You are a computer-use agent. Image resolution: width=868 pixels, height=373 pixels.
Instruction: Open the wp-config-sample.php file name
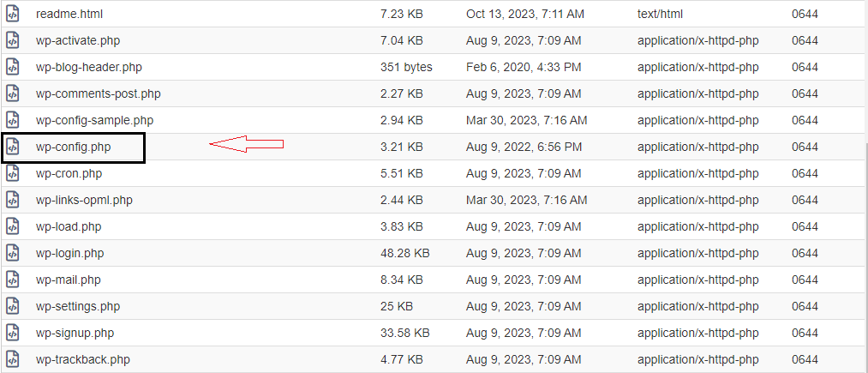94,120
